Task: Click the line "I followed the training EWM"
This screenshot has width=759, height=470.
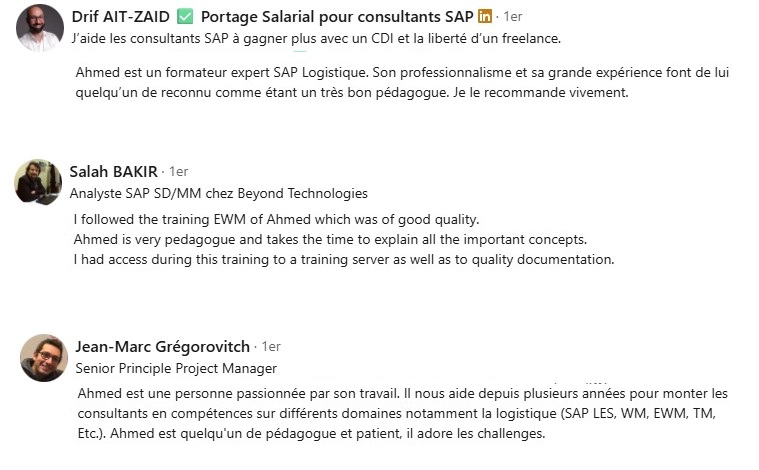Action: click(x=276, y=219)
